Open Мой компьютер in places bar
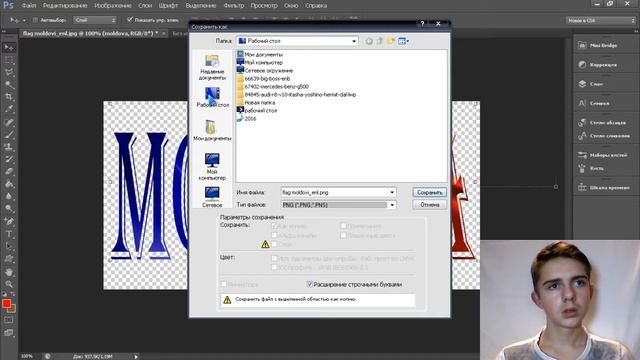Image resolution: width=640 pixels, height=360 pixels. pos(212,167)
